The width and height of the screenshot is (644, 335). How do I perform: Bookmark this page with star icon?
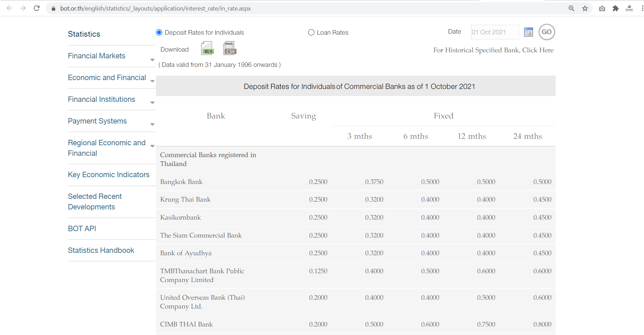click(x=585, y=8)
